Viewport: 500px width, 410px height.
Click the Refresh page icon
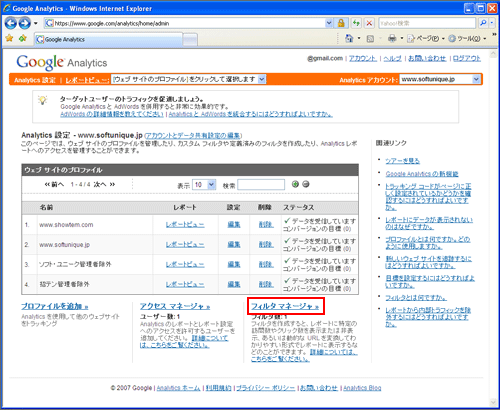point(356,23)
